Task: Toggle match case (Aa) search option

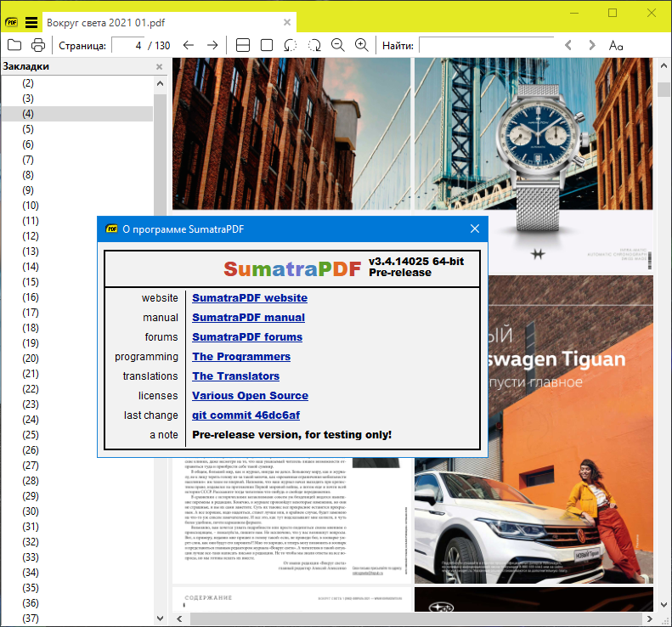Action: pyautogui.click(x=616, y=45)
